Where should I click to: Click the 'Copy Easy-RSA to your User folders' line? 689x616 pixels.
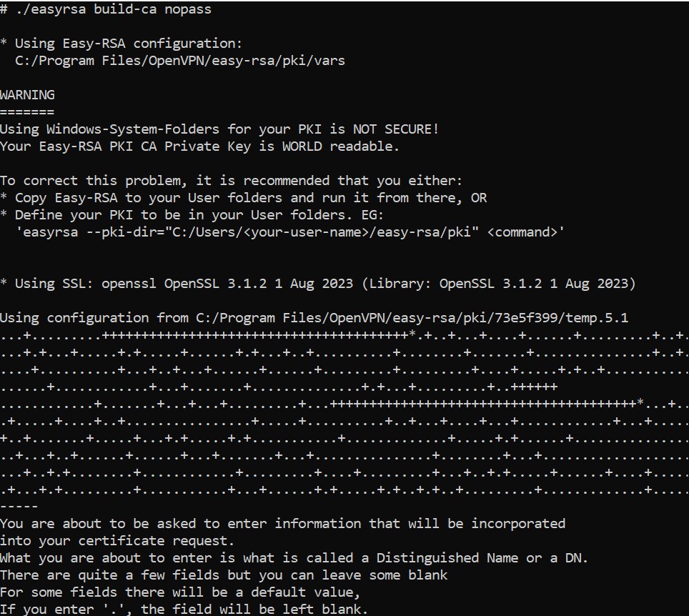[x=244, y=198]
